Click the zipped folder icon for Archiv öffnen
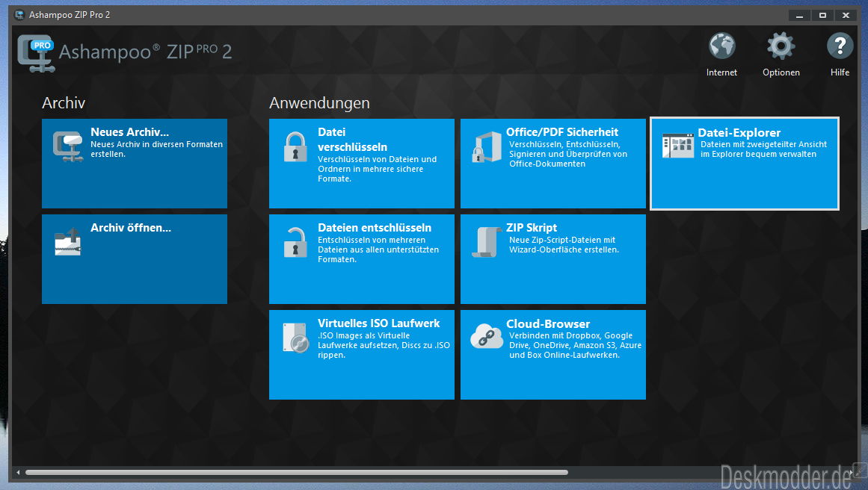Screen dimensions: 868x490 [68, 242]
